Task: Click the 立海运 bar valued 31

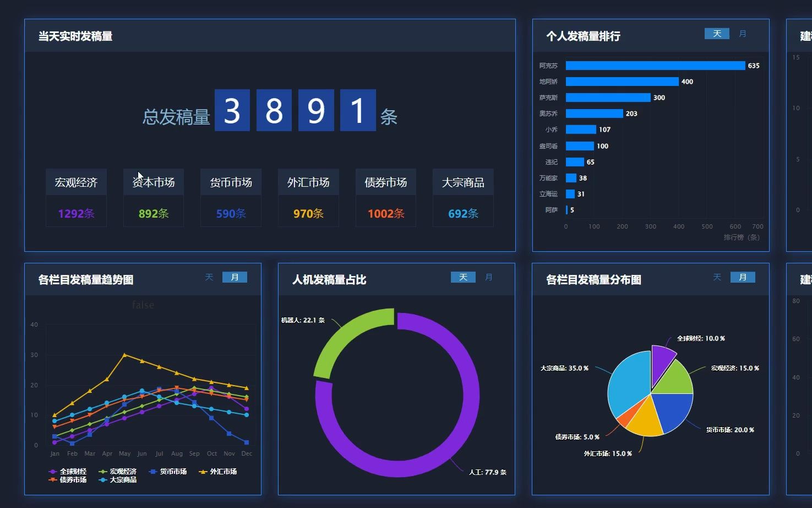Action: 570,194
